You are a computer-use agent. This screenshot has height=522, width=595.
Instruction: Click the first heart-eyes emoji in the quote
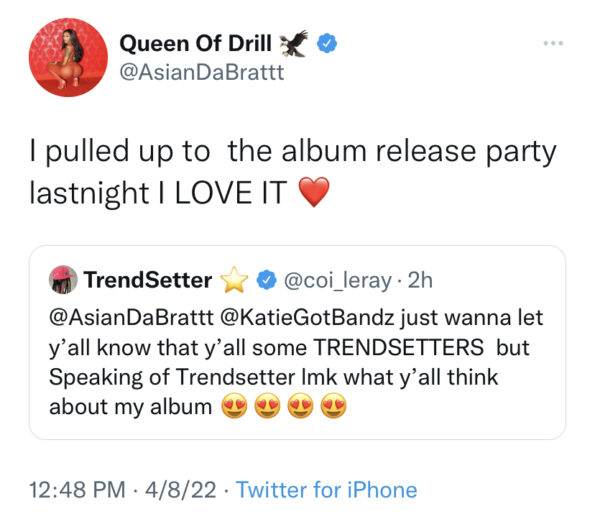(x=234, y=406)
